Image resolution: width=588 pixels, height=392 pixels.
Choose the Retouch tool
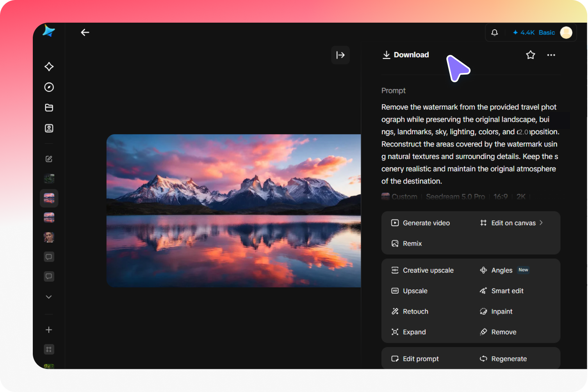[x=410, y=312]
